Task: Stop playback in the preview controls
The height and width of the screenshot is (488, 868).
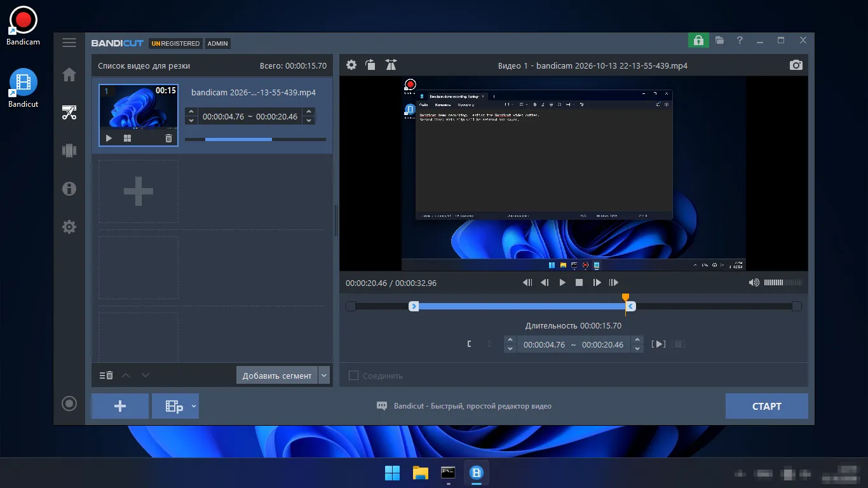Action: [x=580, y=283]
